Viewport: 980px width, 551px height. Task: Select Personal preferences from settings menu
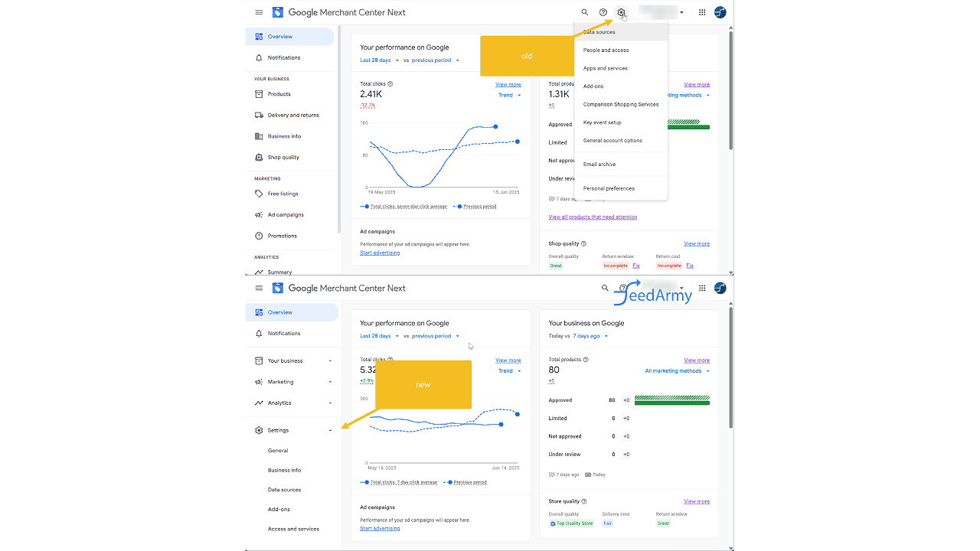[621, 188]
